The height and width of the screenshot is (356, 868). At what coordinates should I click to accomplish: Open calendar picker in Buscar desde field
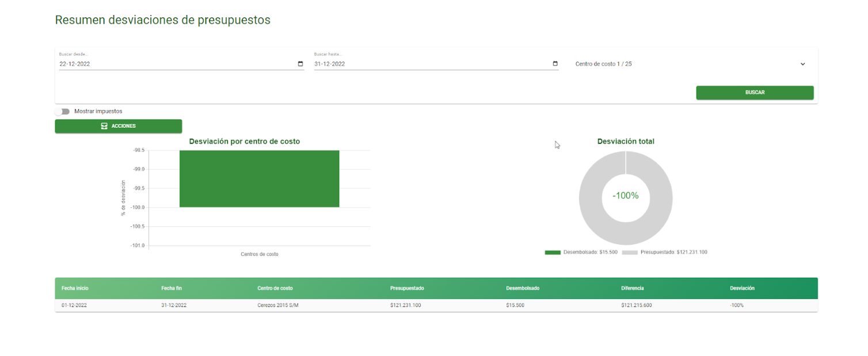(300, 64)
